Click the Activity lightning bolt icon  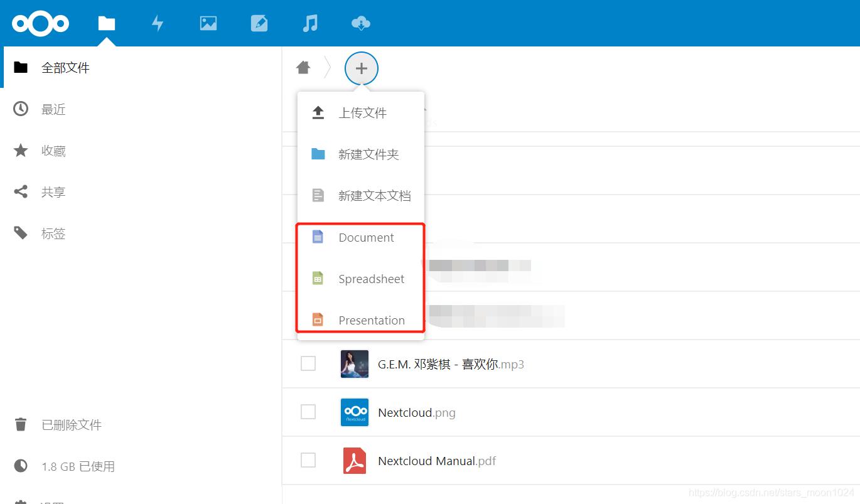(158, 23)
